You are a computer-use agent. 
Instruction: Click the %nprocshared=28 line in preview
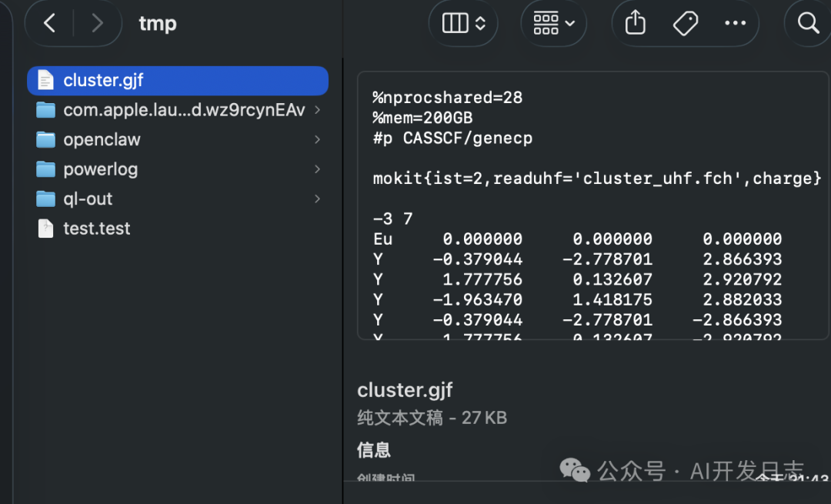coord(448,98)
